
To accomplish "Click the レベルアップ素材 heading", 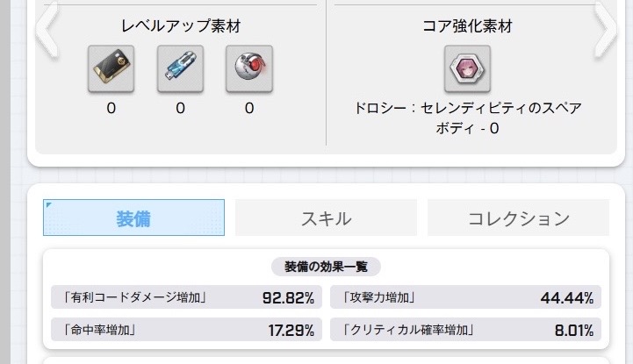I will 180,25.
